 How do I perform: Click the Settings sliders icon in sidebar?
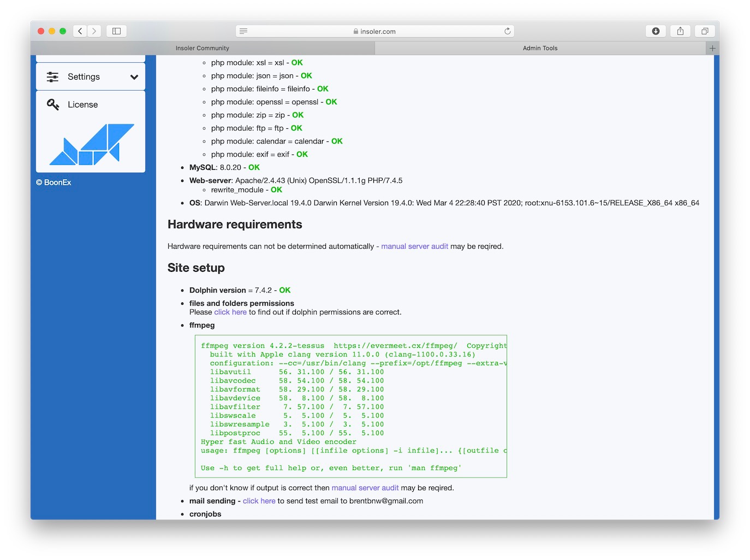[x=52, y=77]
